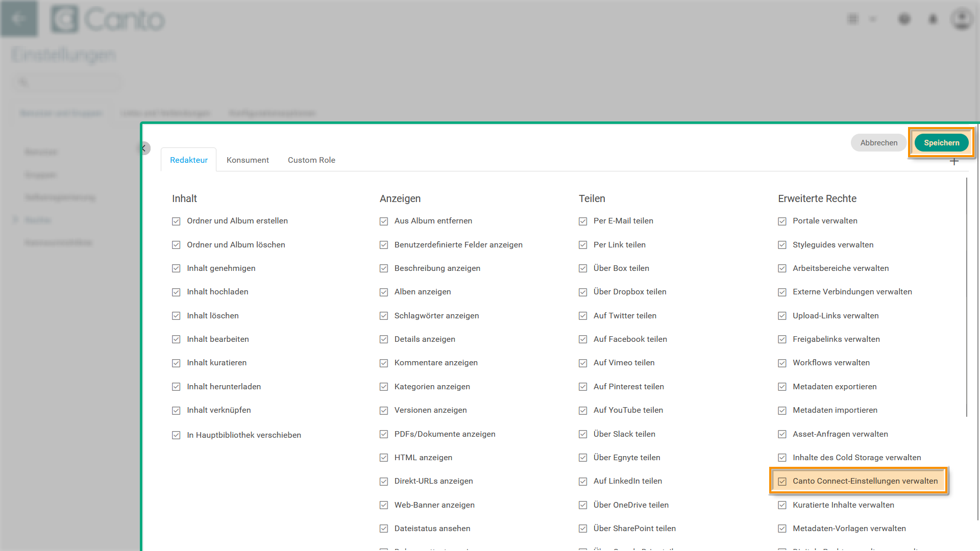Screen dimensions: 980x551
Task: Click the Abbrechen button
Action: click(878, 143)
